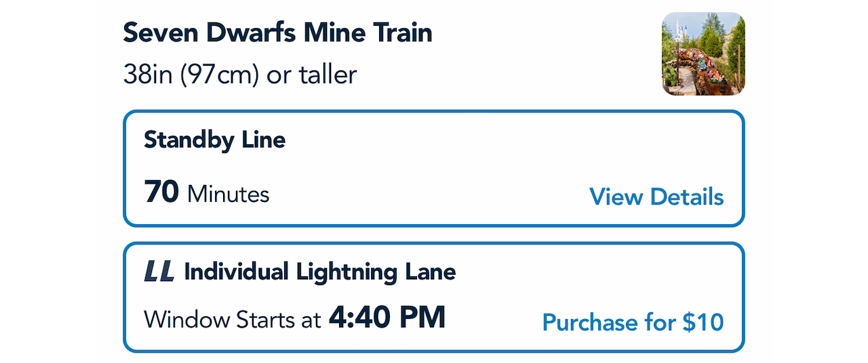Click the 4:40 PM window time
The width and height of the screenshot is (868, 363).
[x=387, y=318]
